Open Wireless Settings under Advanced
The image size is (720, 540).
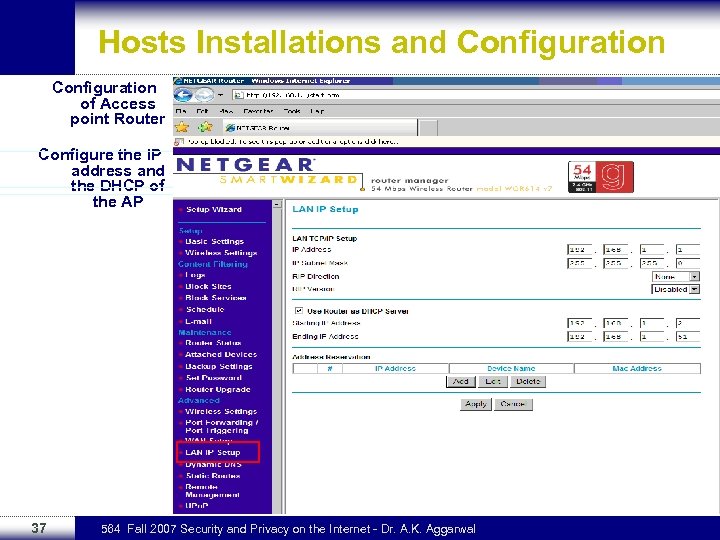[221, 411]
